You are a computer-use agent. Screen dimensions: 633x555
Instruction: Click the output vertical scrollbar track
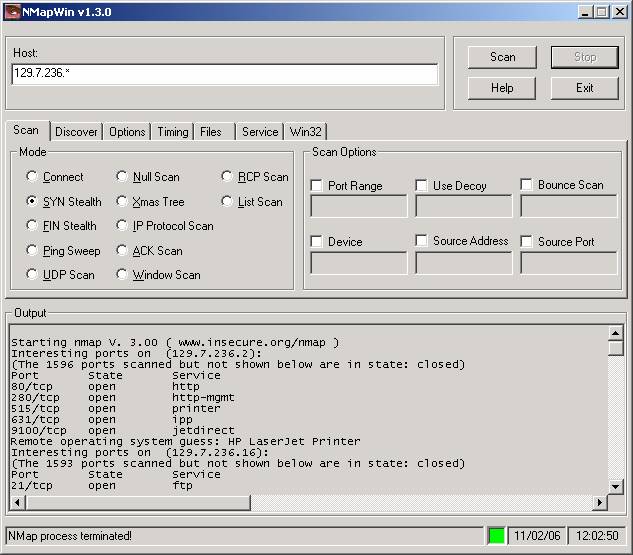pyautogui.click(x=614, y=420)
